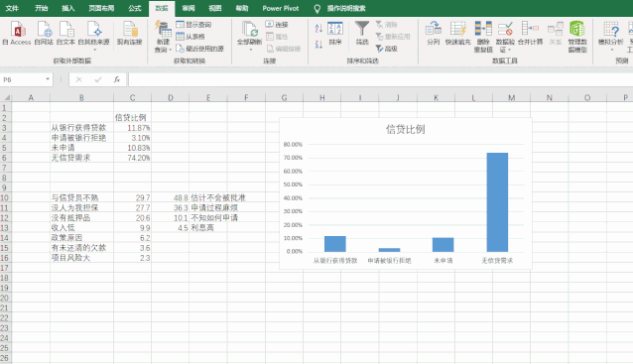Click the select-all corner of sheet
This screenshot has height=364, width=633.
coord(6,97)
